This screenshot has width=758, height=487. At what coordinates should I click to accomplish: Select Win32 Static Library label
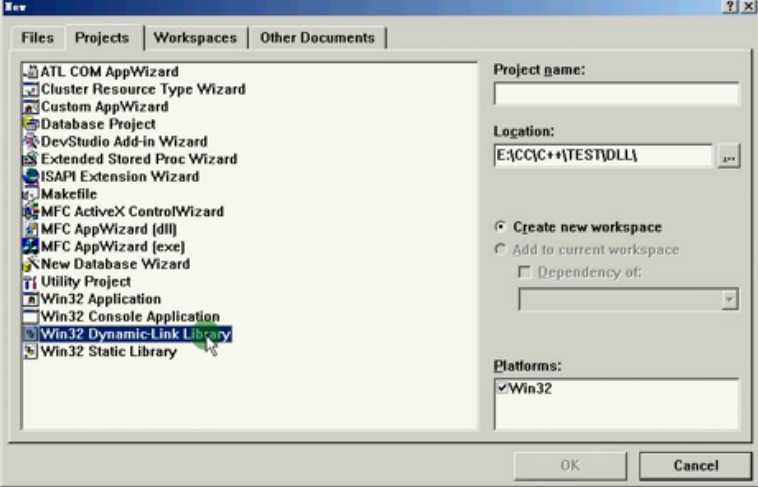point(109,352)
